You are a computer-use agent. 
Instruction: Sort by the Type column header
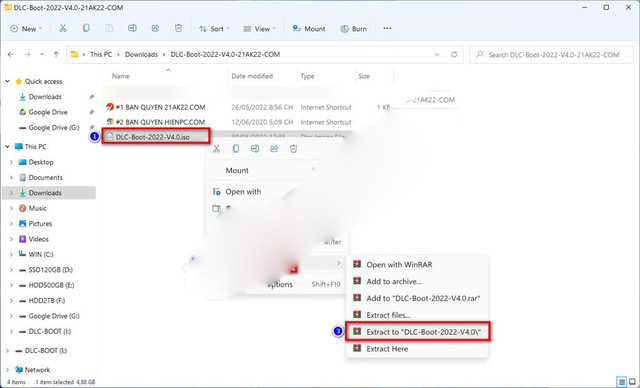coord(307,76)
